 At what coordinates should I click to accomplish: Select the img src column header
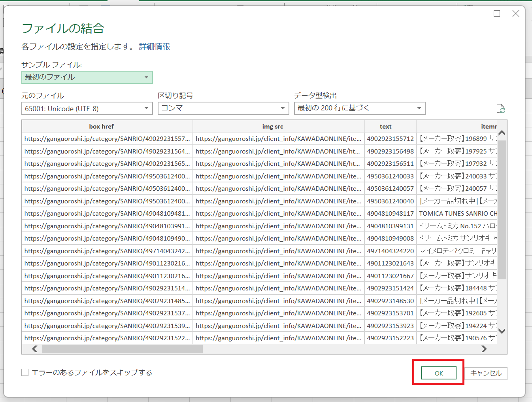[x=272, y=127]
